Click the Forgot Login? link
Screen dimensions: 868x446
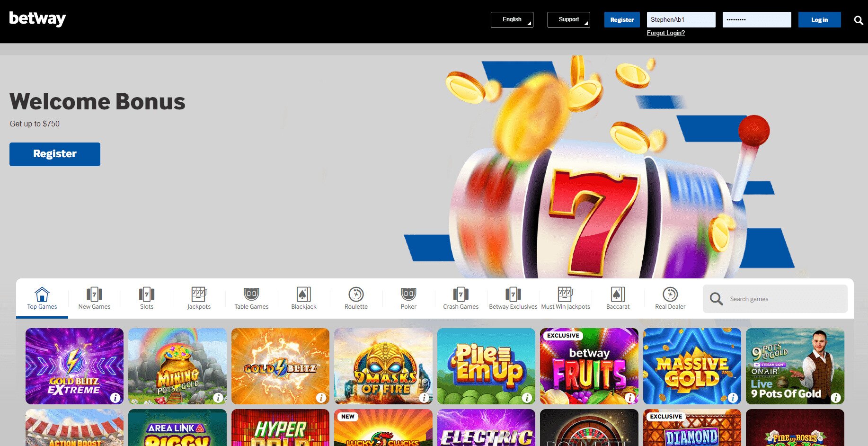point(665,33)
